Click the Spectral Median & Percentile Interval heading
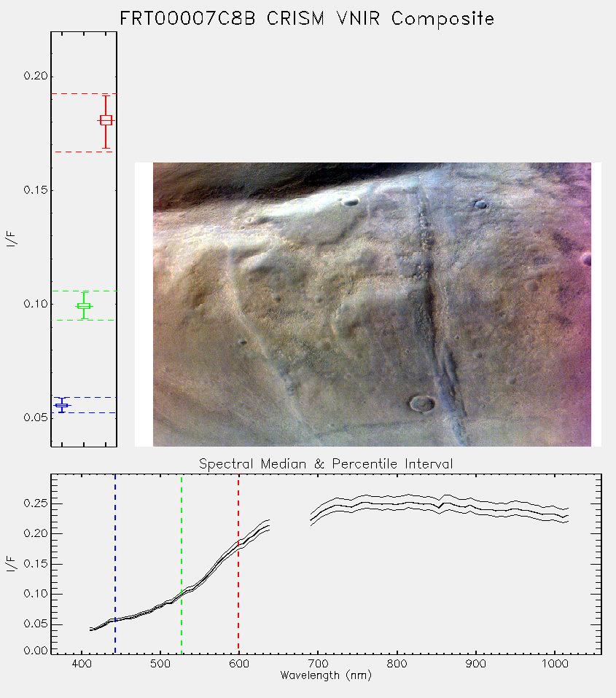The image size is (616, 698). [x=326, y=464]
